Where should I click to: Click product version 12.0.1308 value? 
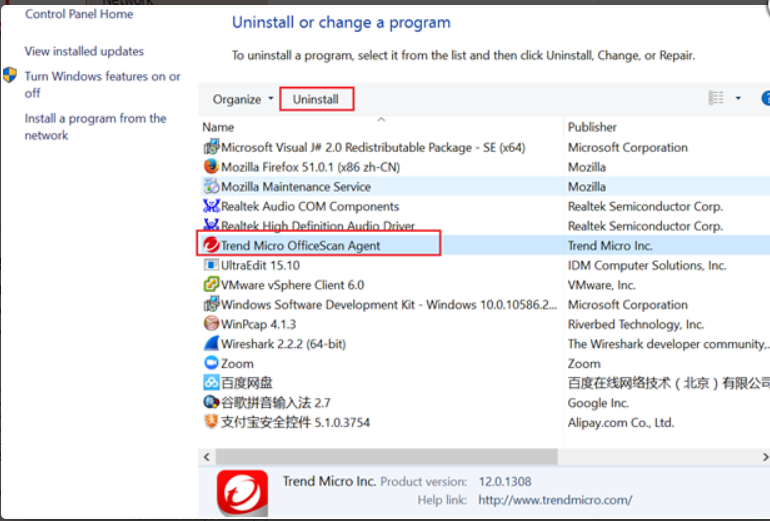505,482
